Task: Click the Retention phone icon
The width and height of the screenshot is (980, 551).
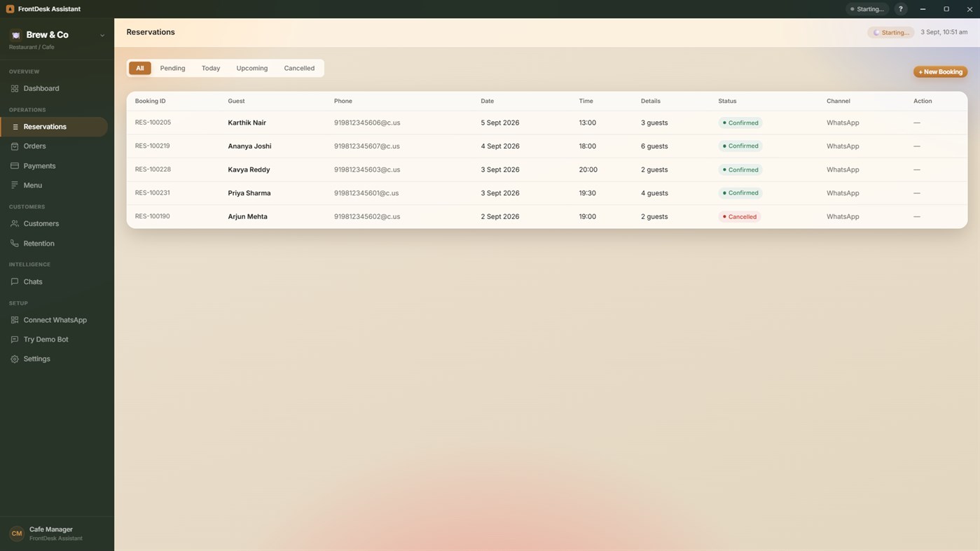Action: point(15,244)
